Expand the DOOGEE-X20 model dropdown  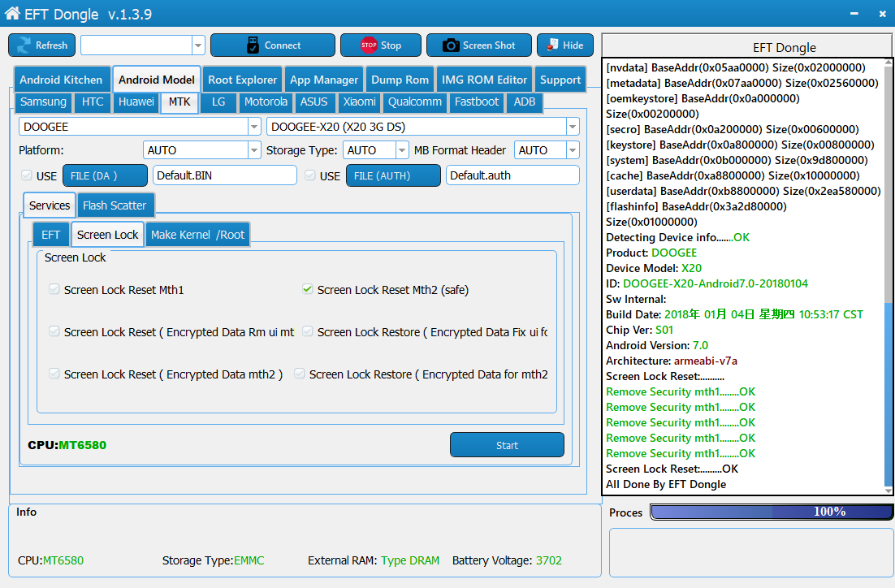(573, 127)
